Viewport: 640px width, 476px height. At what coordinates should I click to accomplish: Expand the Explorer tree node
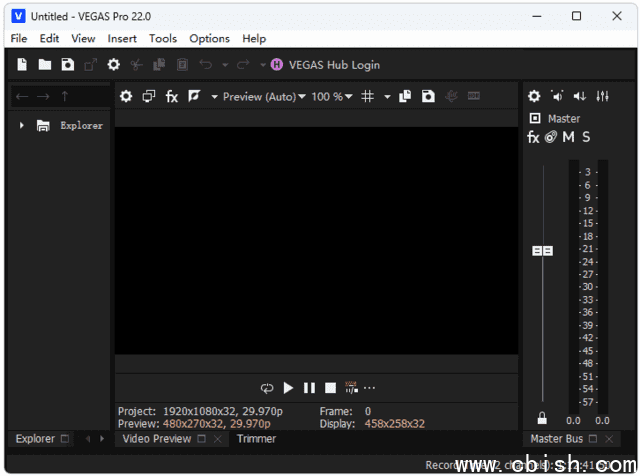click(22, 126)
